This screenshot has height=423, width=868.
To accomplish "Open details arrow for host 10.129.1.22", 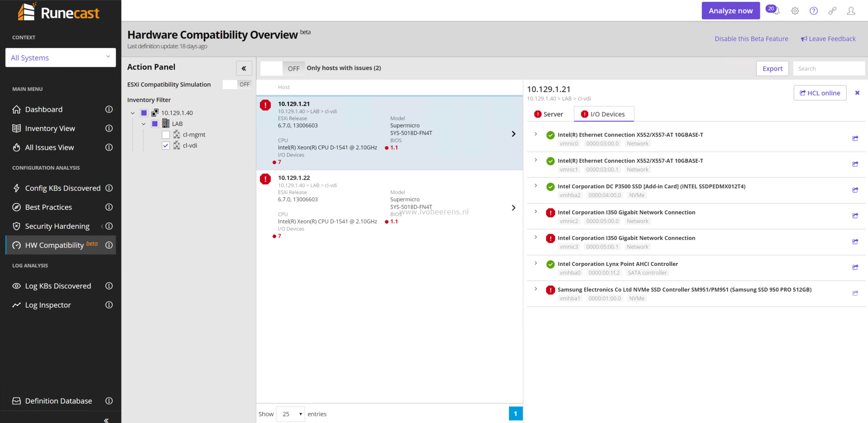I will pyautogui.click(x=513, y=207).
